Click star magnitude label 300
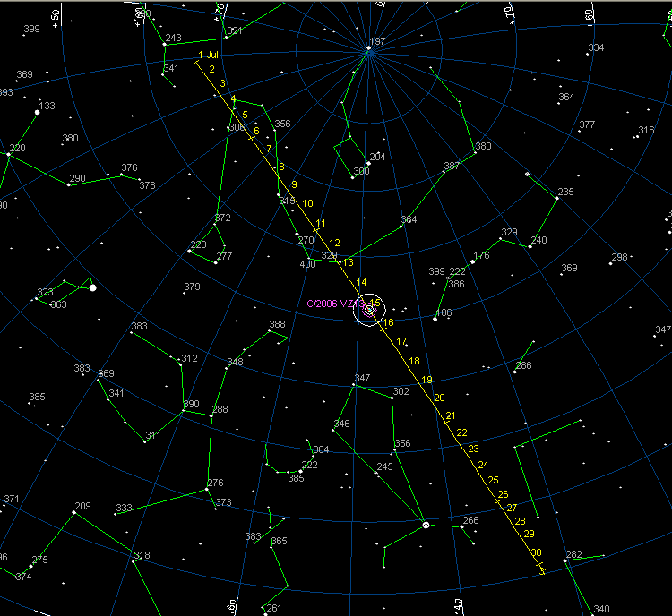Viewport: 672px width, 616px height. pyautogui.click(x=361, y=171)
